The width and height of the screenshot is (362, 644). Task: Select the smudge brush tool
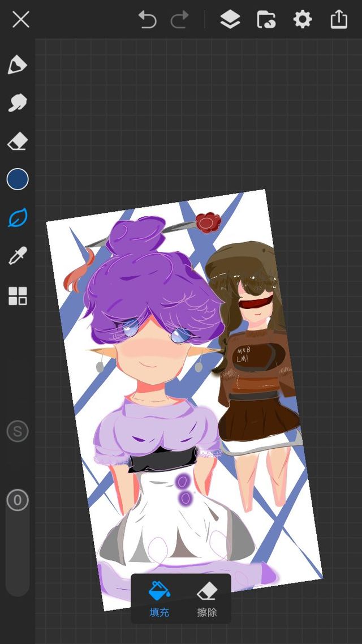[x=18, y=103]
